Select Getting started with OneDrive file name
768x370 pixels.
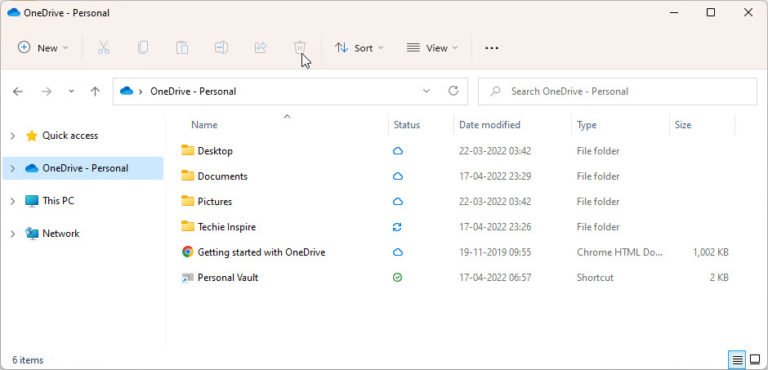261,252
